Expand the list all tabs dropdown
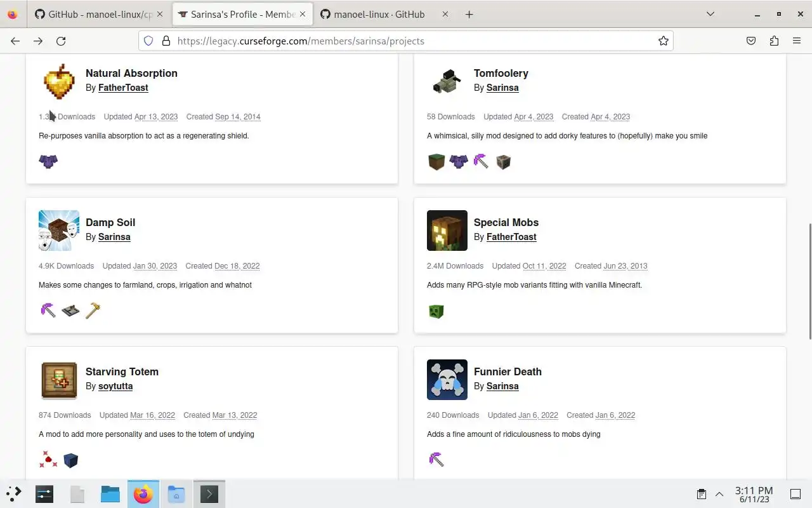812x508 pixels. click(710, 14)
